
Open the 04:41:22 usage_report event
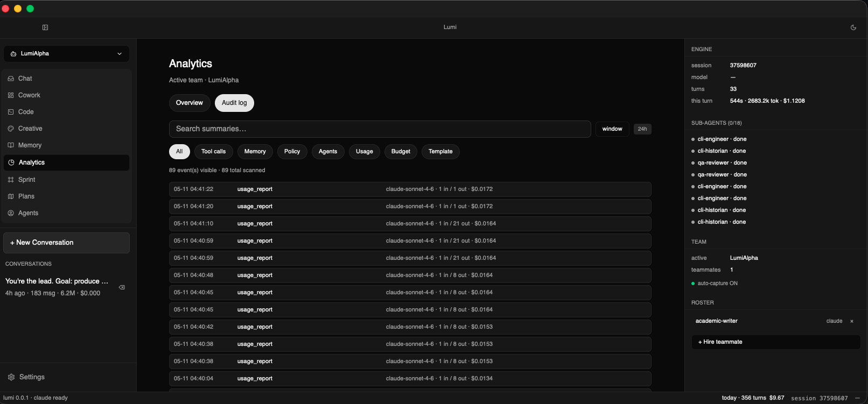410,189
